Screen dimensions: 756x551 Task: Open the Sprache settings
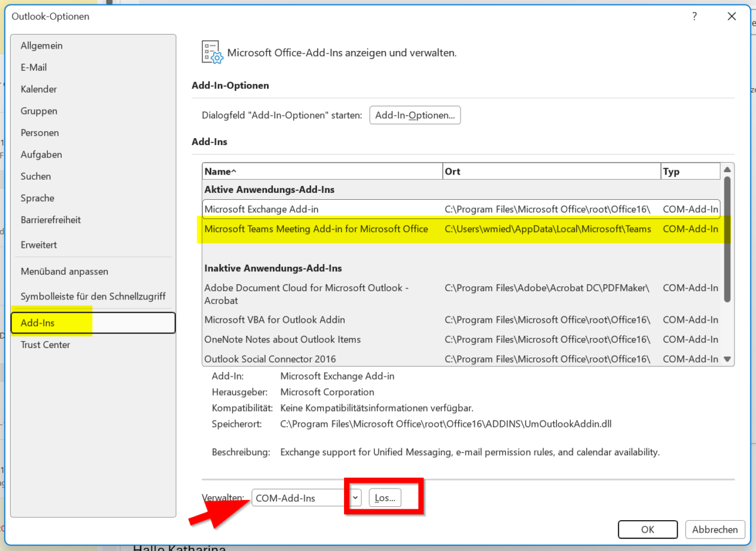tap(93, 198)
